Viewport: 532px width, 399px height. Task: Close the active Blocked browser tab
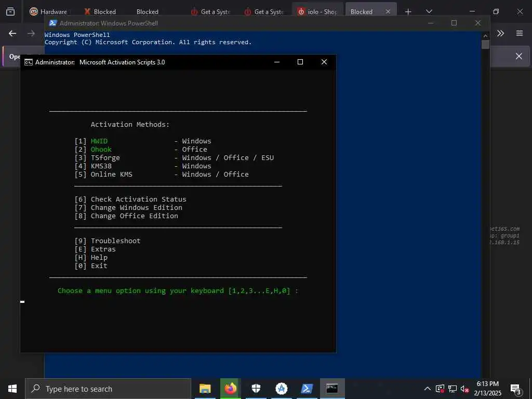pos(388,11)
